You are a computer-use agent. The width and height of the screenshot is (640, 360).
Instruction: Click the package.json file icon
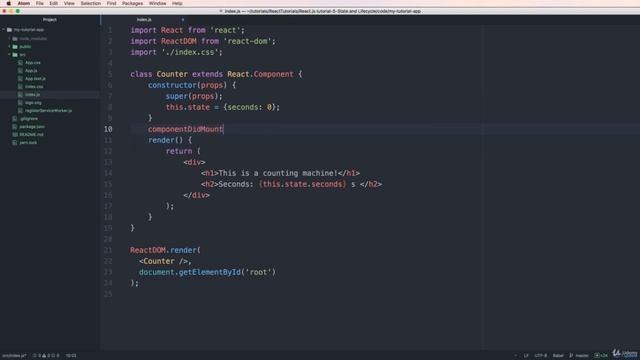15,127
